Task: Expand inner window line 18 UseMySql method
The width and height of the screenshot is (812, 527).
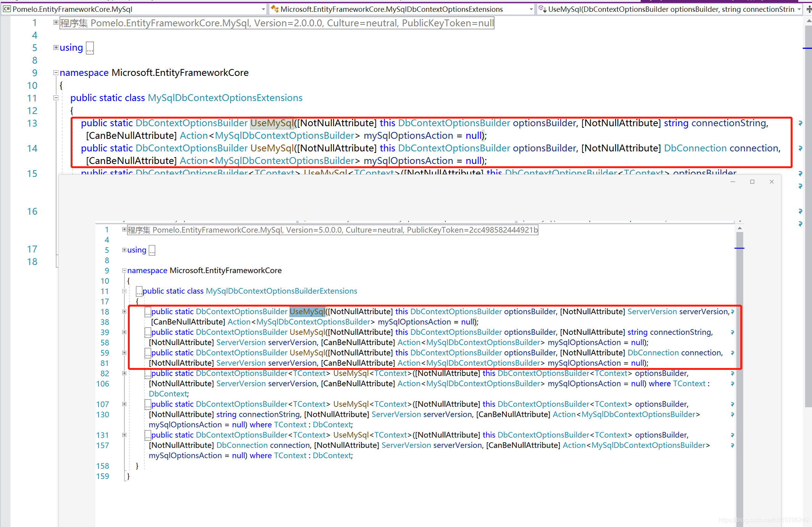Action: tap(124, 312)
